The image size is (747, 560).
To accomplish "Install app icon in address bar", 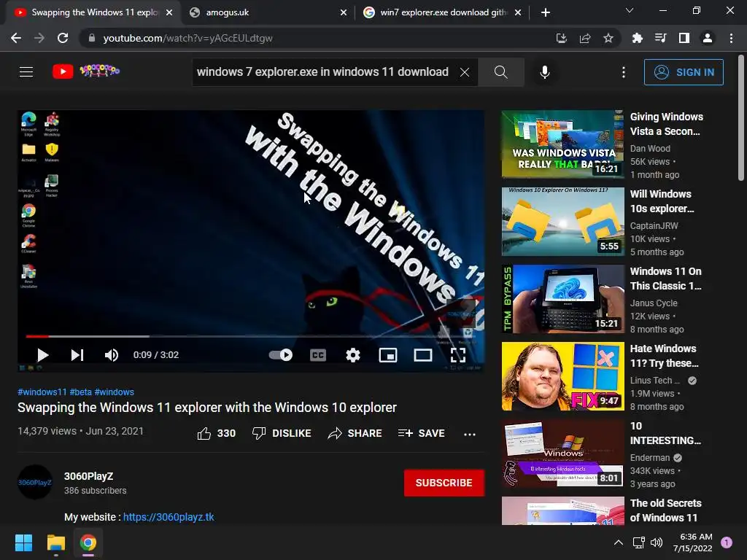I will tap(562, 38).
